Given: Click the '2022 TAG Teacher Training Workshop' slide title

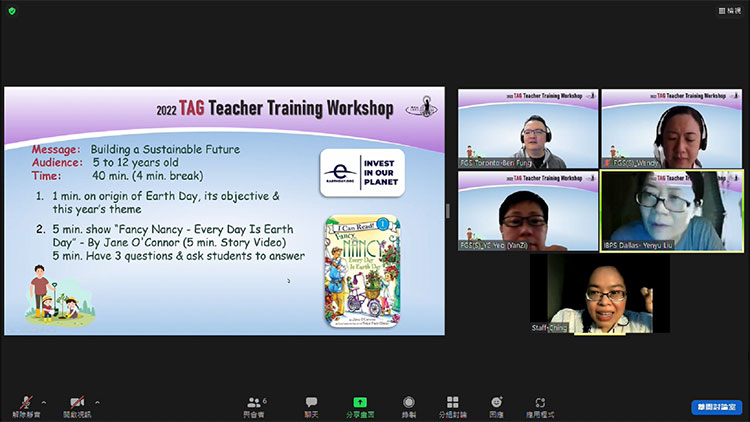Looking at the screenshot, I should [x=275, y=109].
